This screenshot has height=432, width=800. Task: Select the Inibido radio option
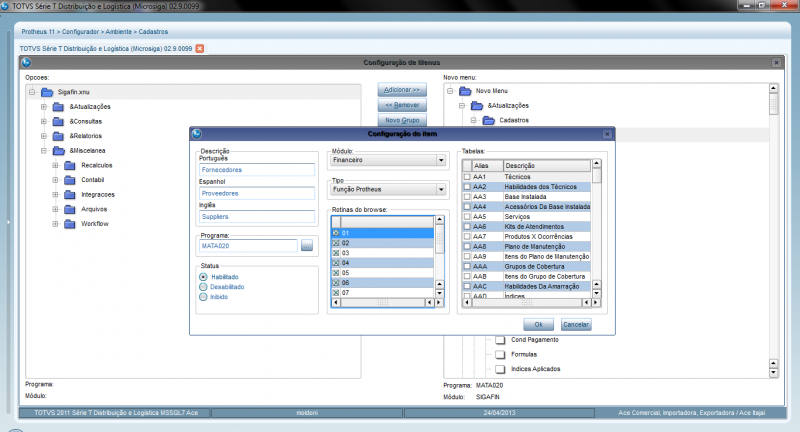tap(203, 297)
